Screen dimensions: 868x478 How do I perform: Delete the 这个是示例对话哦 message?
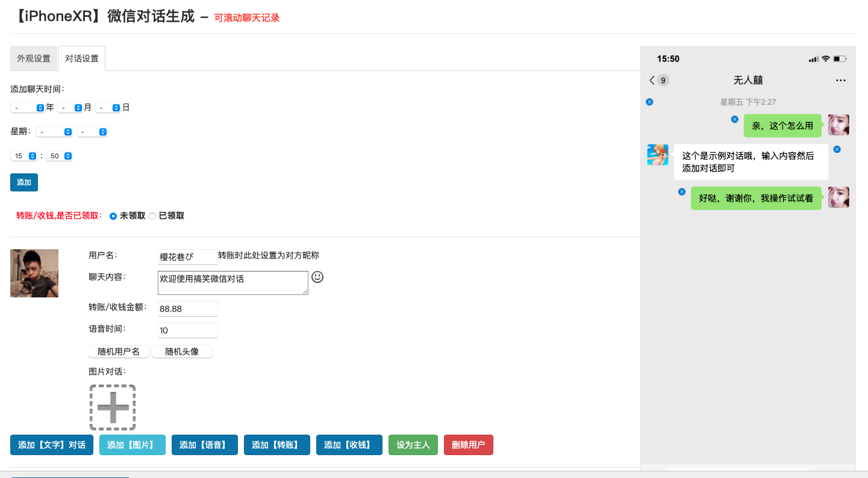pyautogui.click(x=837, y=149)
